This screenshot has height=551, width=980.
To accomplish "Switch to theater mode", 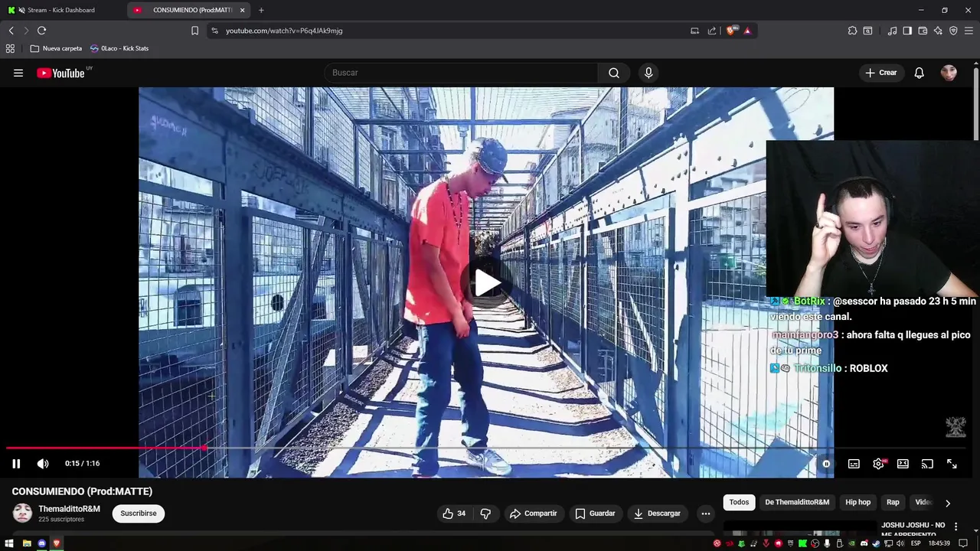I will click(903, 464).
